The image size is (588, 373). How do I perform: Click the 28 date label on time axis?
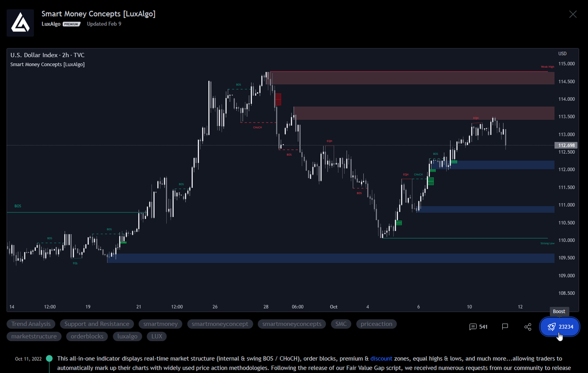[x=266, y=307]
